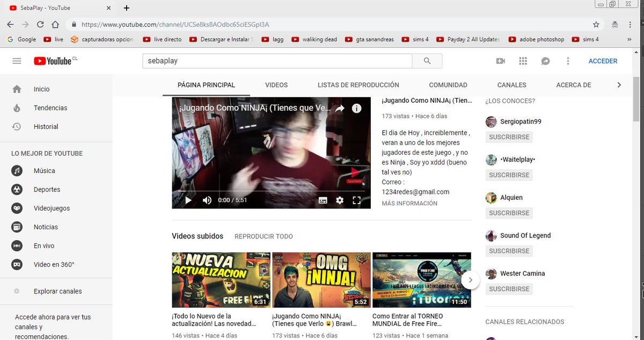Screen dimensions: 644x340
Task: Open Videos subidos section heading
Action: pos(197,236)
